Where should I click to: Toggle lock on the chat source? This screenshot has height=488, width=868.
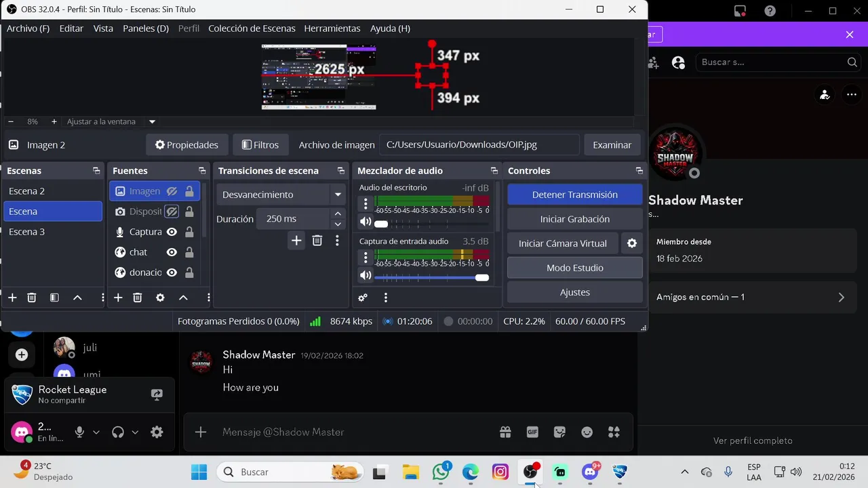(189, 252)
